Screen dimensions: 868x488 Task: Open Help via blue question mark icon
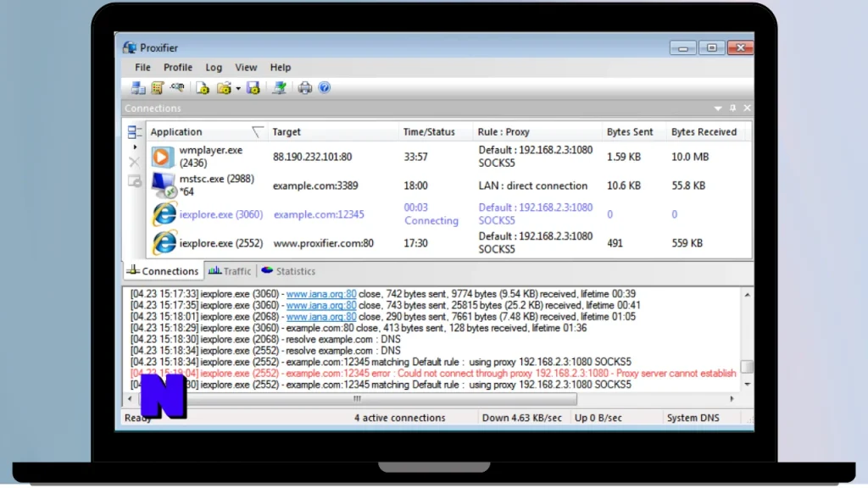[x=325, y=88]
